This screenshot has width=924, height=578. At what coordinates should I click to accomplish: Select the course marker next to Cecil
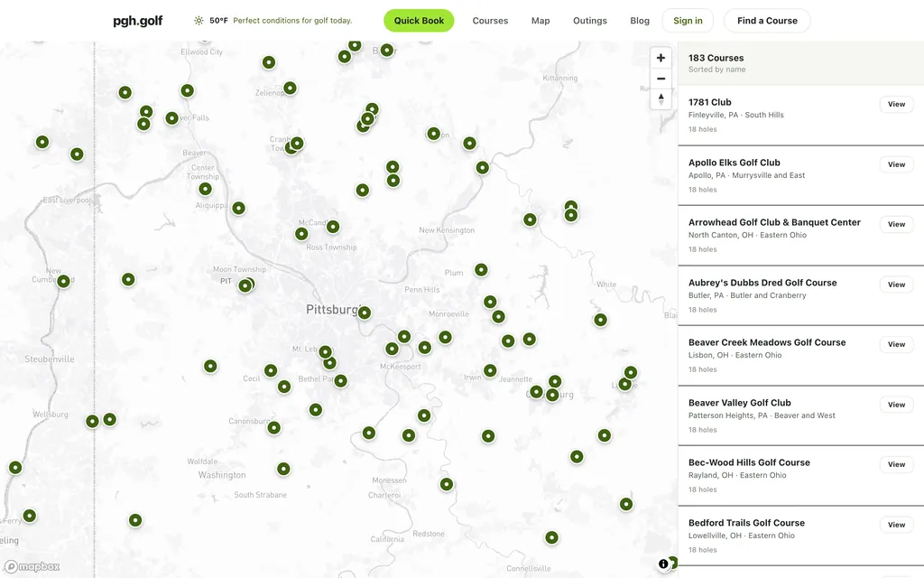point(271,370)
